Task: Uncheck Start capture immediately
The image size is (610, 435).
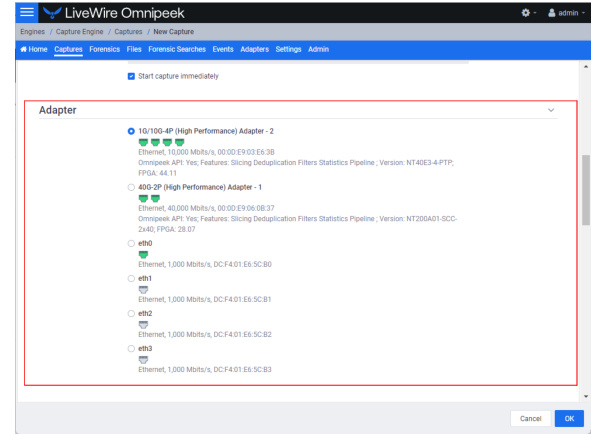Action: tap(131, 76)
